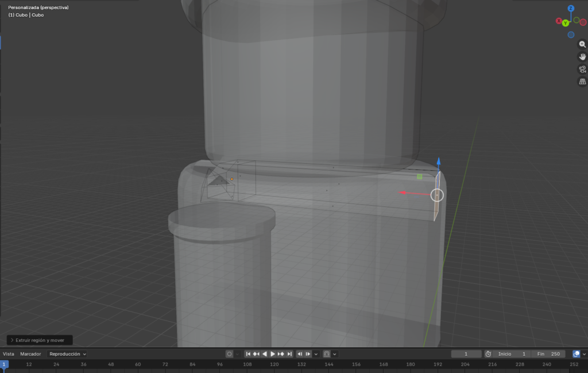Open the Reproducción dropdown menu
The image size is (588, 373).
(x=67, y=354)
